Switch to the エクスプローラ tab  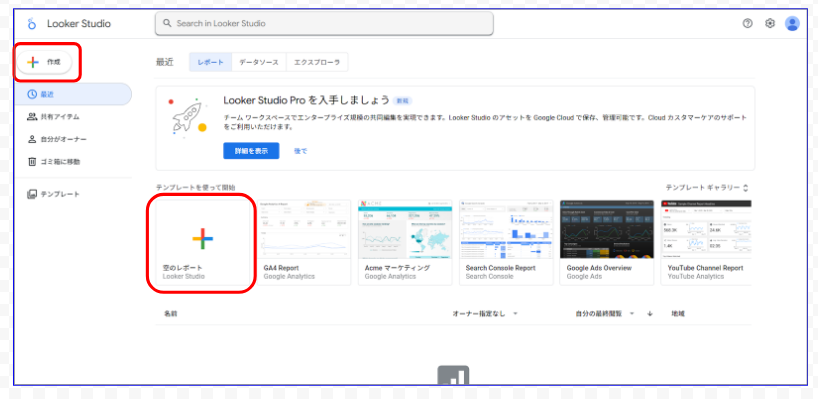317,62
